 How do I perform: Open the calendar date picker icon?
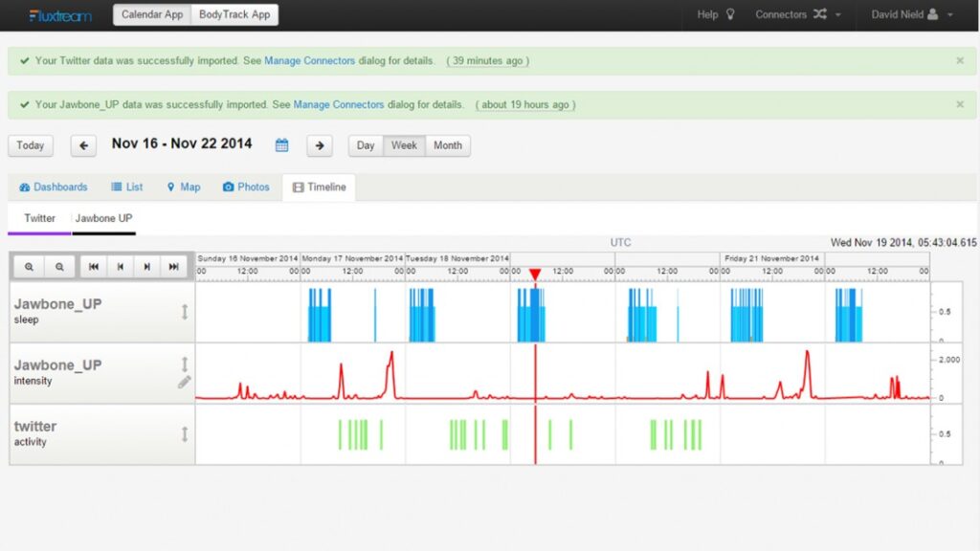281,143
